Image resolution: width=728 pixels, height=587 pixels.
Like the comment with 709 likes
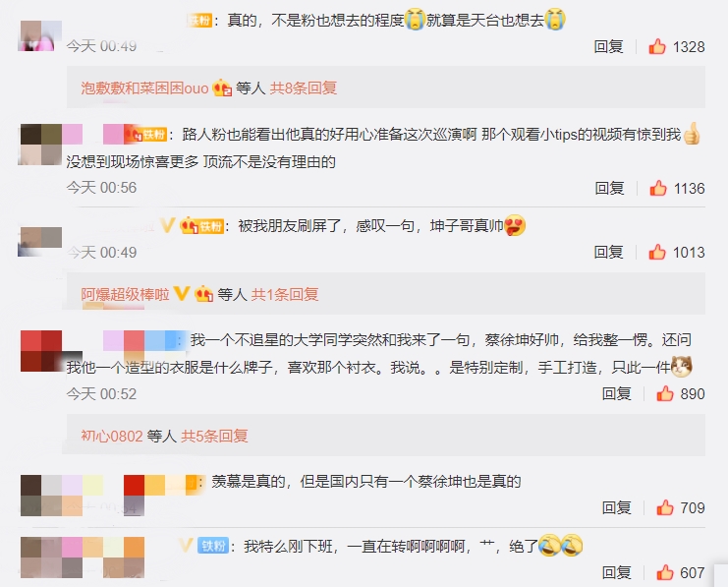coord(665,507)
